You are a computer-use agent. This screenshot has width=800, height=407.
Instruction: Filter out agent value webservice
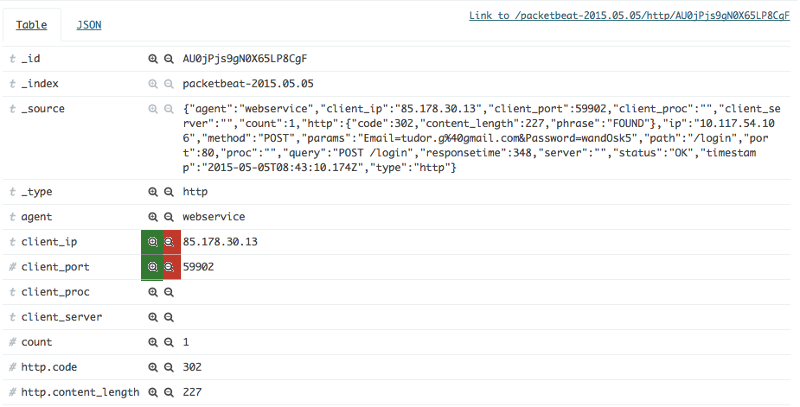point(169,216)
